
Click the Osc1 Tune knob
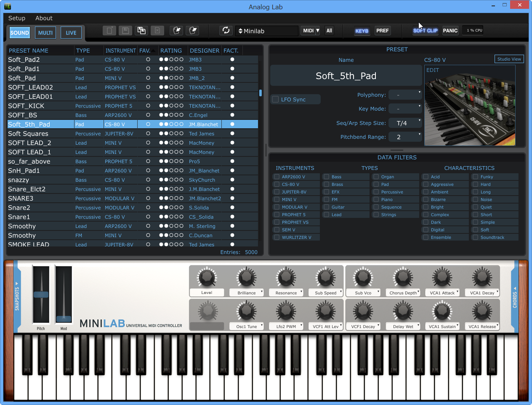247,311
